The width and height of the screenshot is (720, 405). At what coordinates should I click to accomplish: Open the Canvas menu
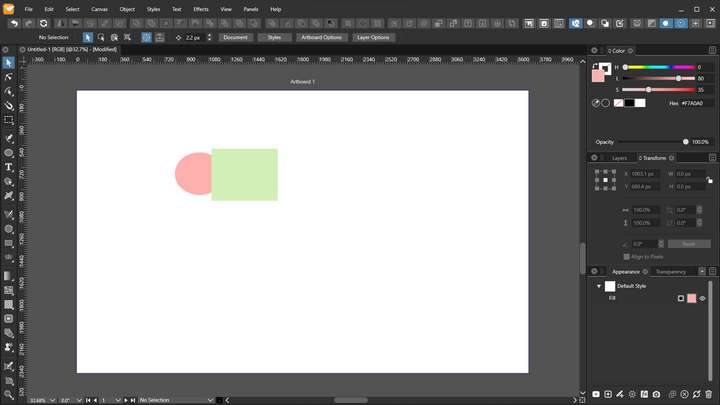tap(99, 9)
